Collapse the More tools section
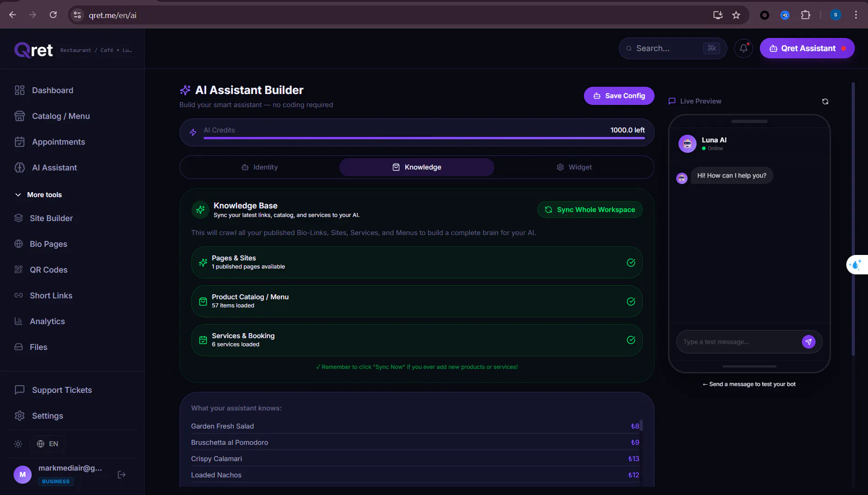Viewport: 868px width, 495px height. tap(39, 195)
